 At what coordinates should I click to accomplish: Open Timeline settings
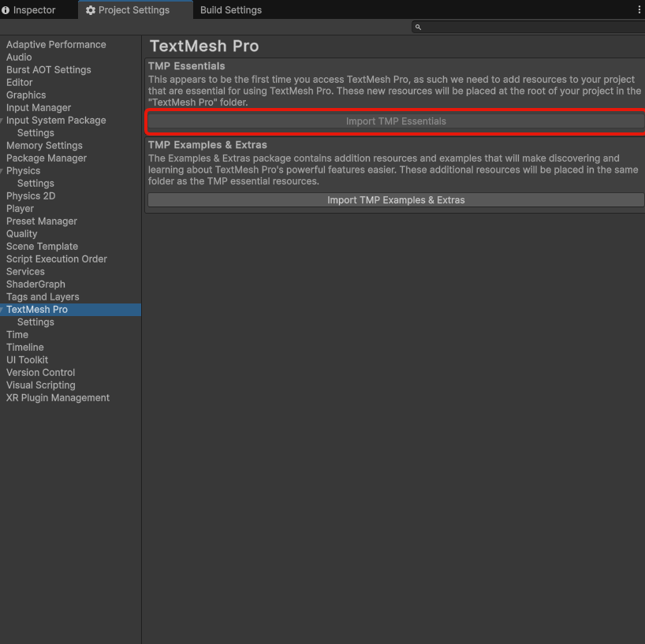click(25, 348)
